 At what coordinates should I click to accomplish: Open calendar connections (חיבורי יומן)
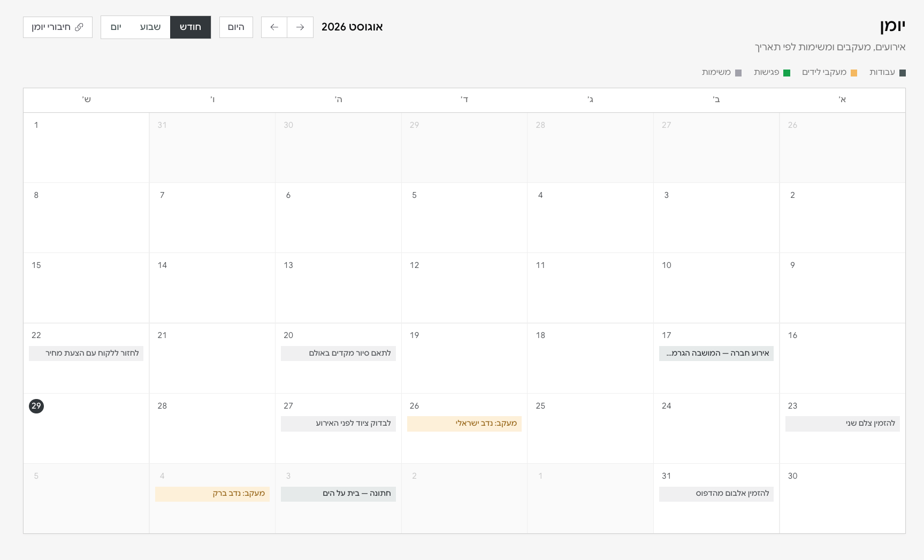[58, 27]
